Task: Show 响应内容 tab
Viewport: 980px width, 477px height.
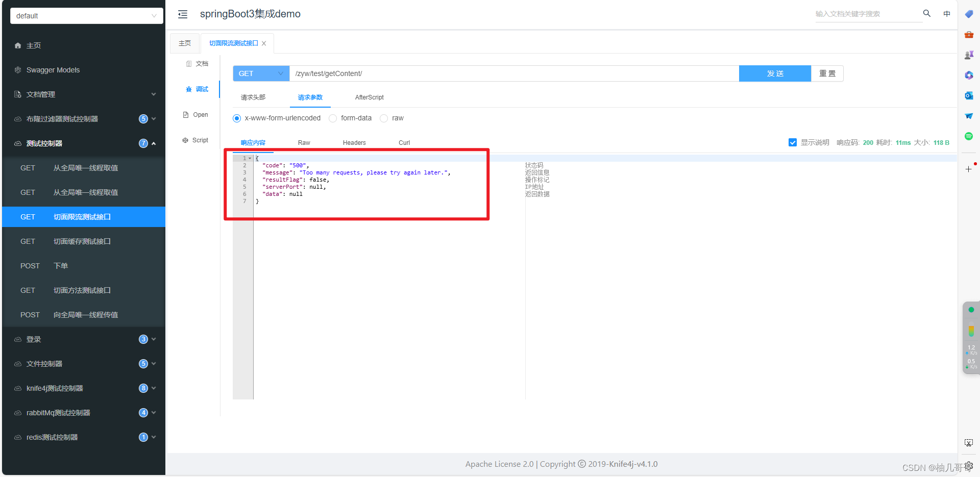Action: coord(253,143)
